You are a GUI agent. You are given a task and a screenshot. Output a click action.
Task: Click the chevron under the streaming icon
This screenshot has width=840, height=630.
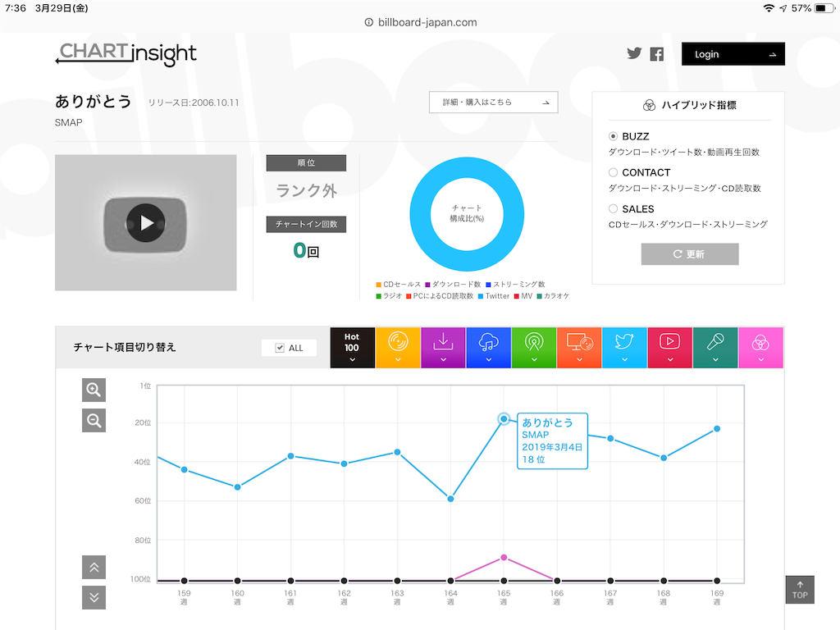click(x=489, y=360)
